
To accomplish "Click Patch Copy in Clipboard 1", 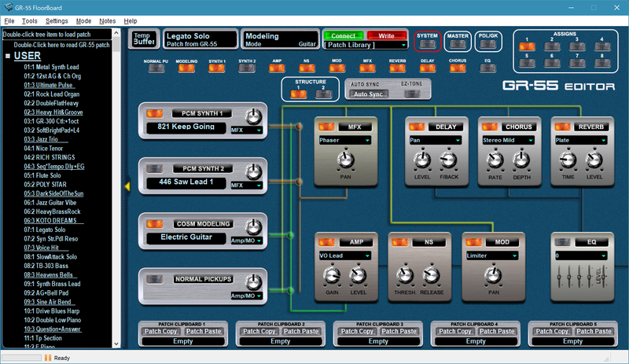I will click(x=160, y=331).
